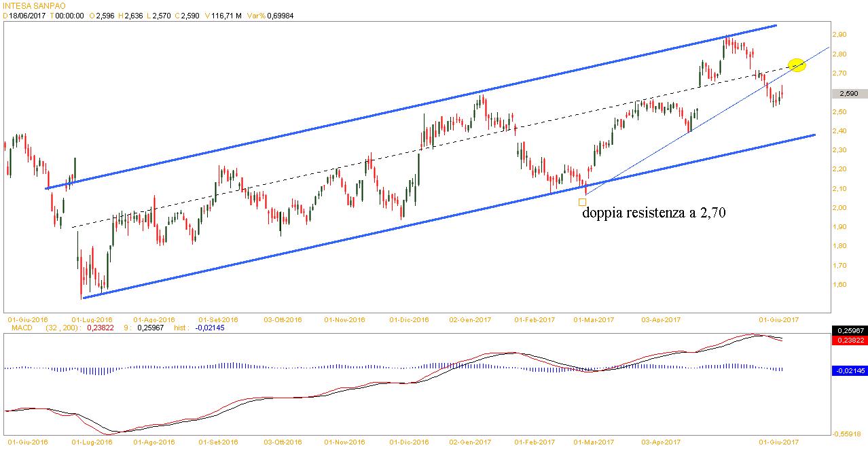Select the signal value 0,25967 in the MACD header

[151, 328]
